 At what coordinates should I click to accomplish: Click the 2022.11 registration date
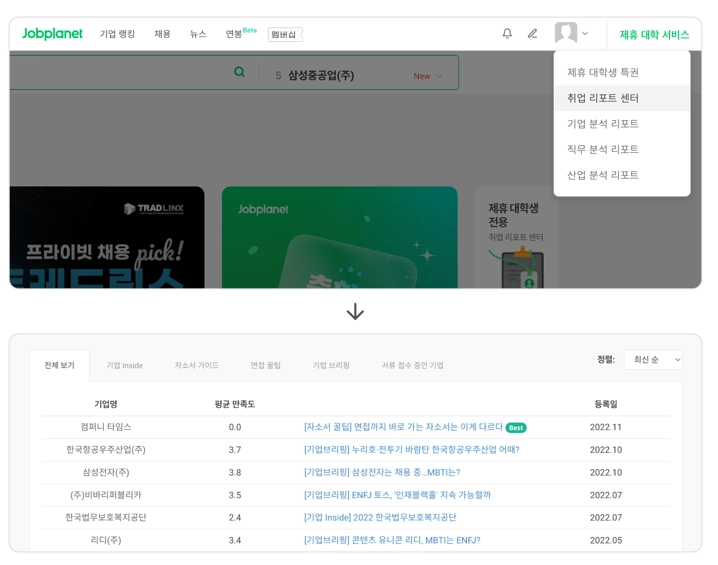tap(606, 427)
